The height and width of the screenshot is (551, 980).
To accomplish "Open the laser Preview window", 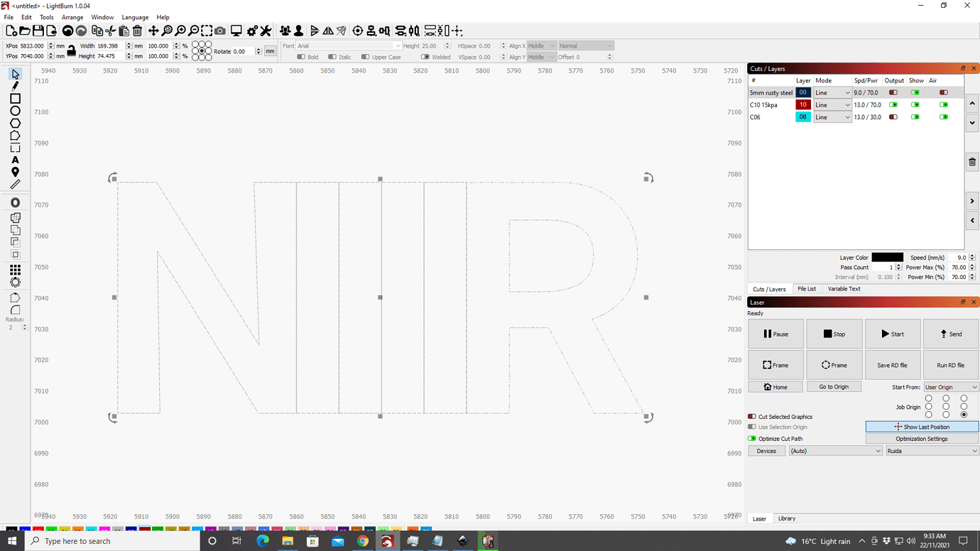I will click(236, 31).
